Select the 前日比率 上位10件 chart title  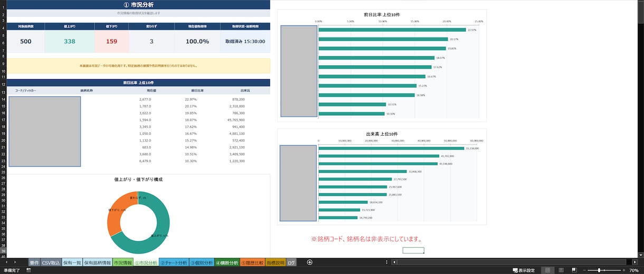pyautogui.click(x=382, y=14)
